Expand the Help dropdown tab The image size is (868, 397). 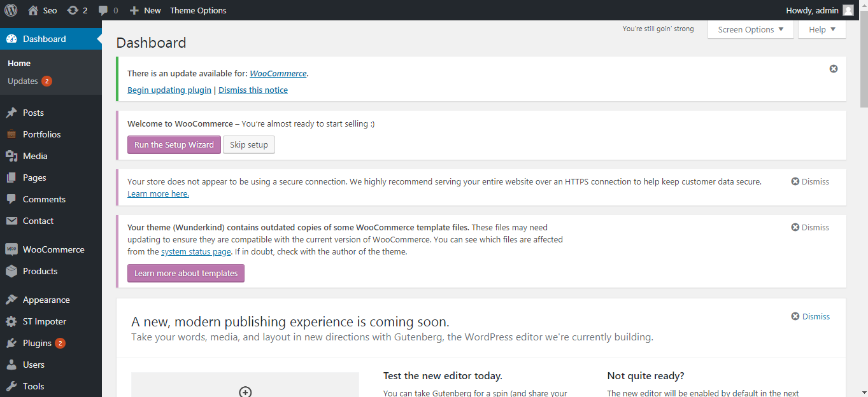[x=822, y=29]
